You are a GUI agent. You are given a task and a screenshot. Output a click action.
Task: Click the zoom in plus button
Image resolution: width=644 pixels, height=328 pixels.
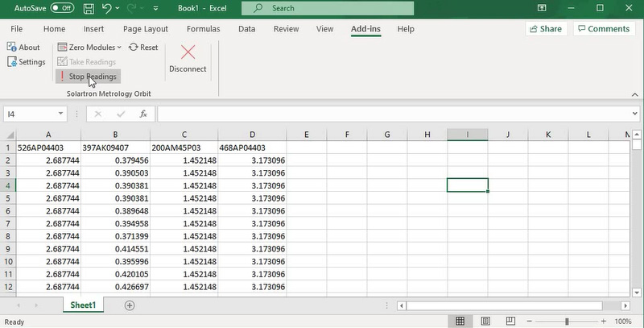(603, 322)
